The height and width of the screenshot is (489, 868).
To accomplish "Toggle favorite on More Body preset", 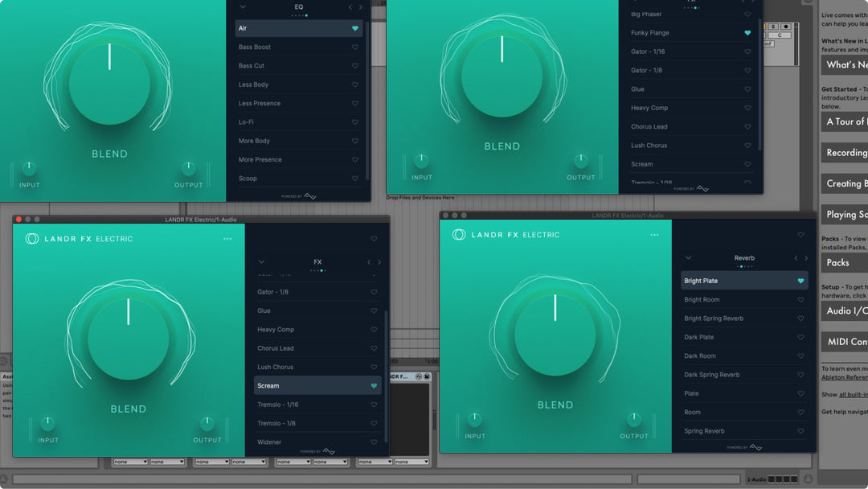I will point(355,141).
